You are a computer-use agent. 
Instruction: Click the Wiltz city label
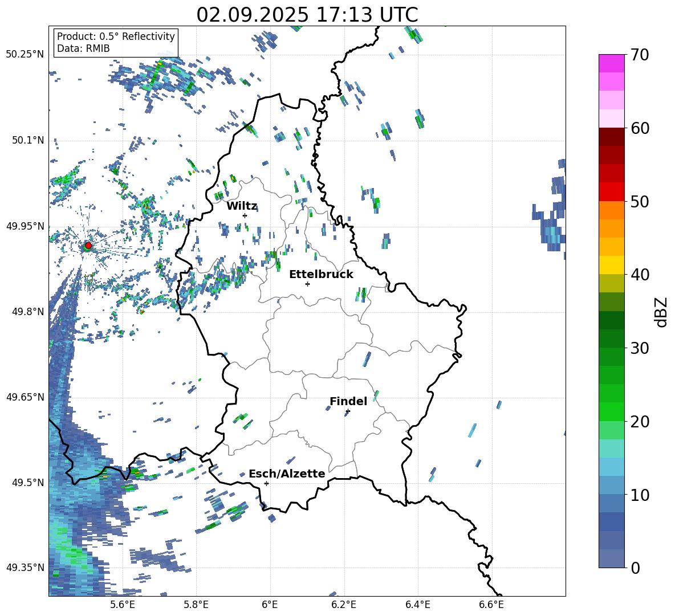pyautogui.click(x=242, y=206)
